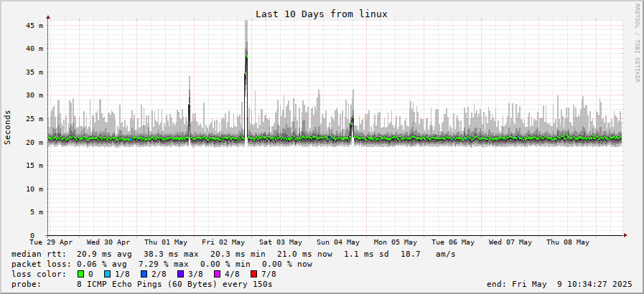Click the 'Tue 29 Apr' date label
The height and width of the screenshot is (294, 644).
pos(52,242)
